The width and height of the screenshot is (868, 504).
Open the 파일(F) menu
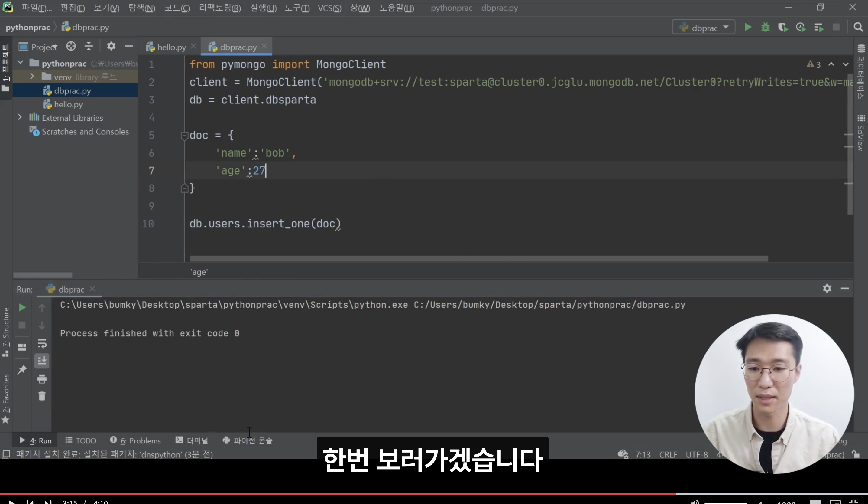37,8
